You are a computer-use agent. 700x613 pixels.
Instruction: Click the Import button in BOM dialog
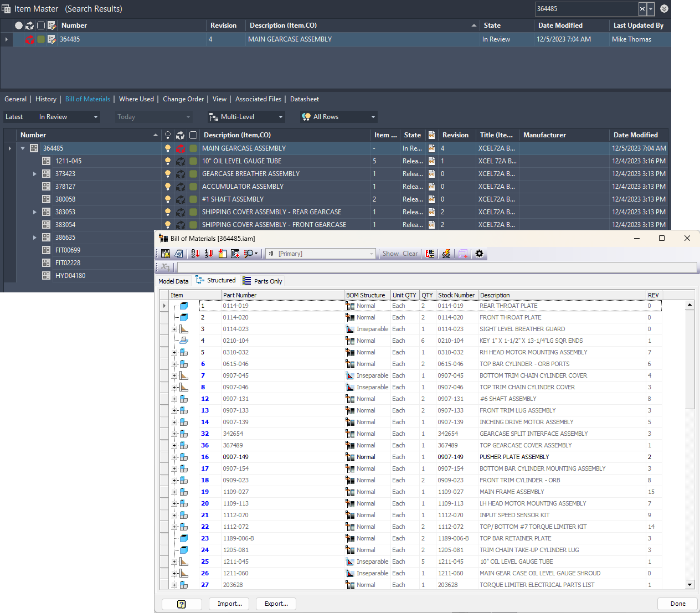pos(229,604)
